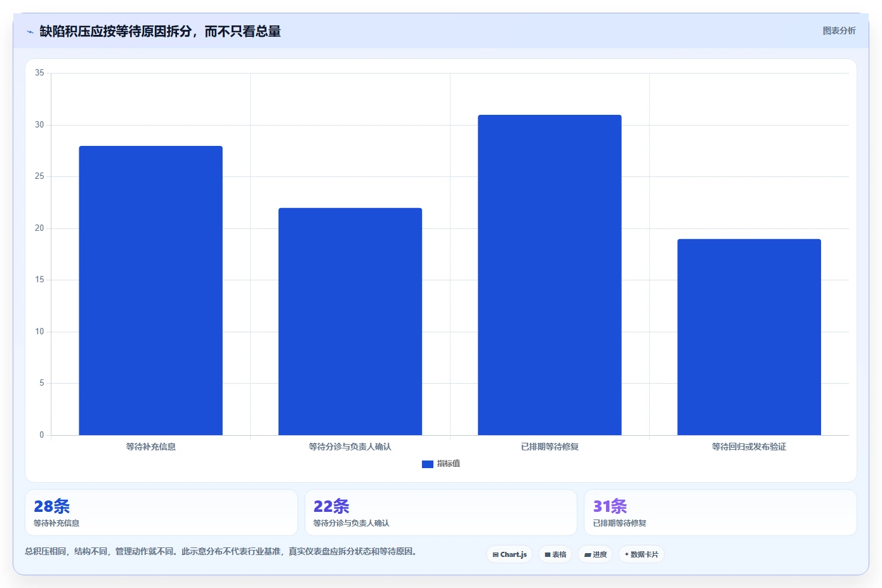
Task: Click the x-axis label 已排期等待修复
Action: (x=550, y=447)
